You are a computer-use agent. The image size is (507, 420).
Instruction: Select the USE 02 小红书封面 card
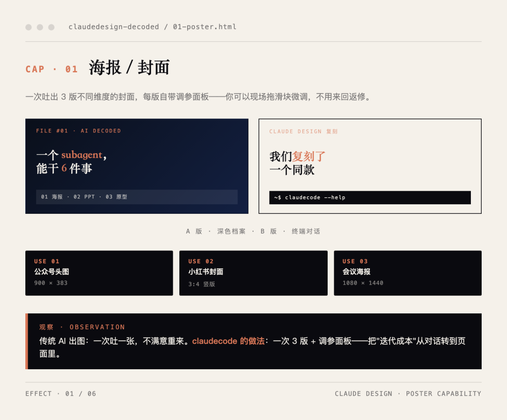click(253, 273)
